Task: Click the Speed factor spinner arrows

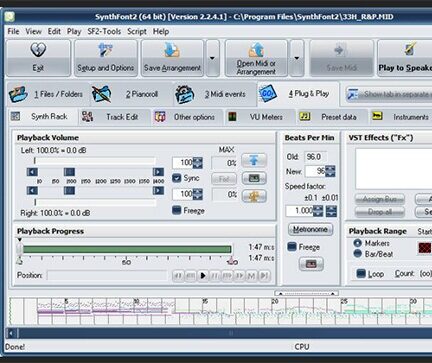Action: pos(318,211)
